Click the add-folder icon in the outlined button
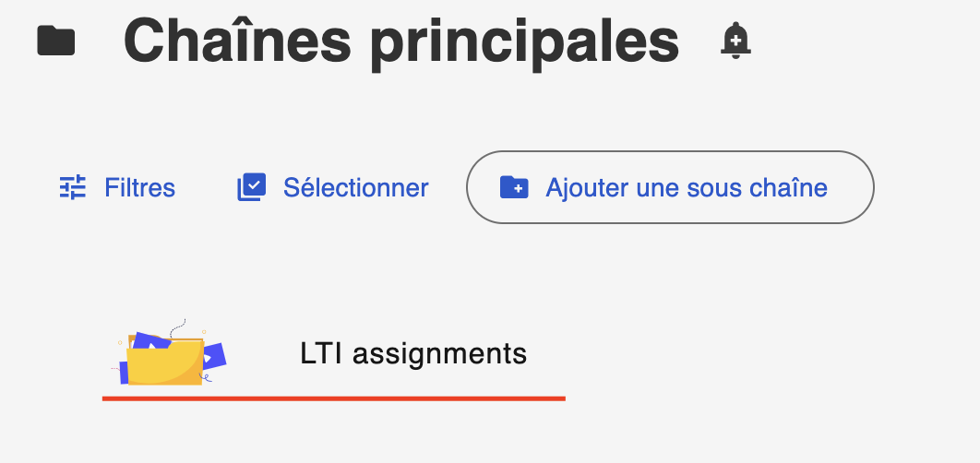Image resolution: width=980 pixels, height=463 pixels. 514,188
